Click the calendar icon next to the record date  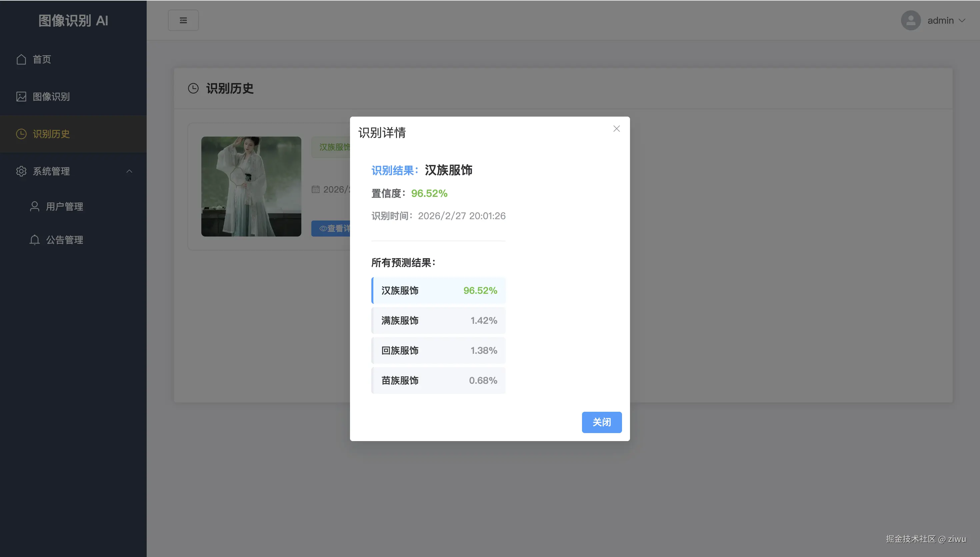coord(316,189)
